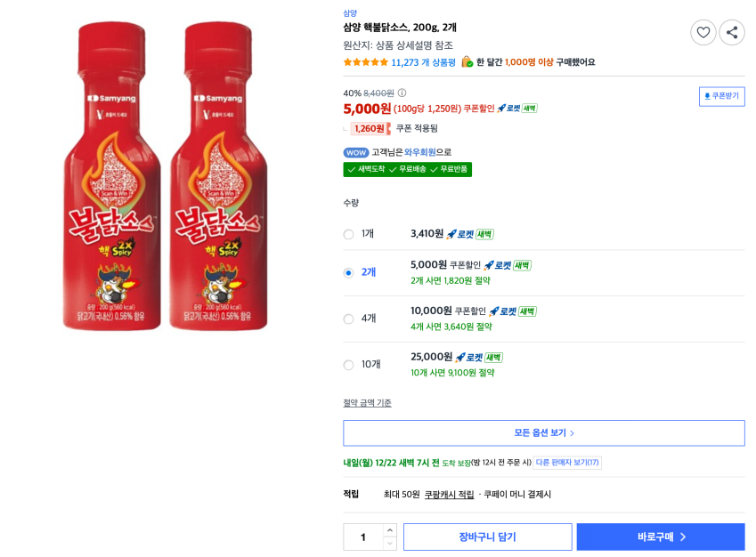Click the five-star rating icons
Screen dimensions: 756x557
[365, 62]
